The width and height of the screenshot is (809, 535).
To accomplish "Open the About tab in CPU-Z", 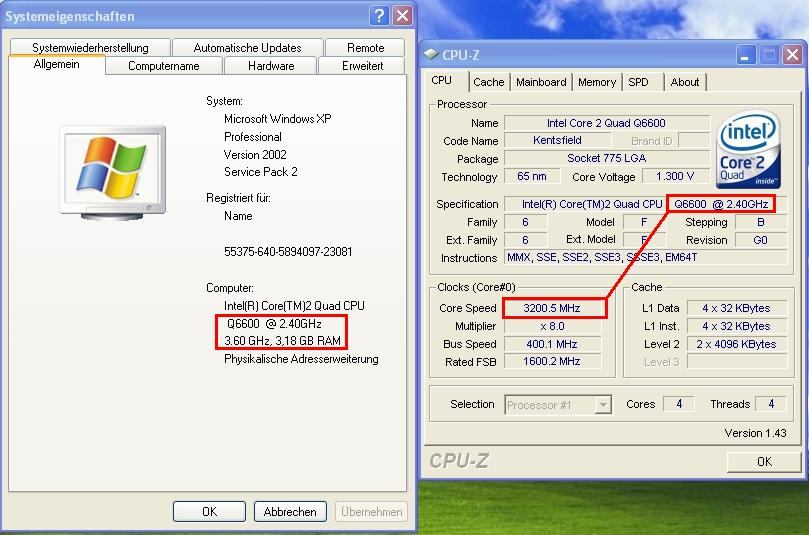I will pos(685,82).
